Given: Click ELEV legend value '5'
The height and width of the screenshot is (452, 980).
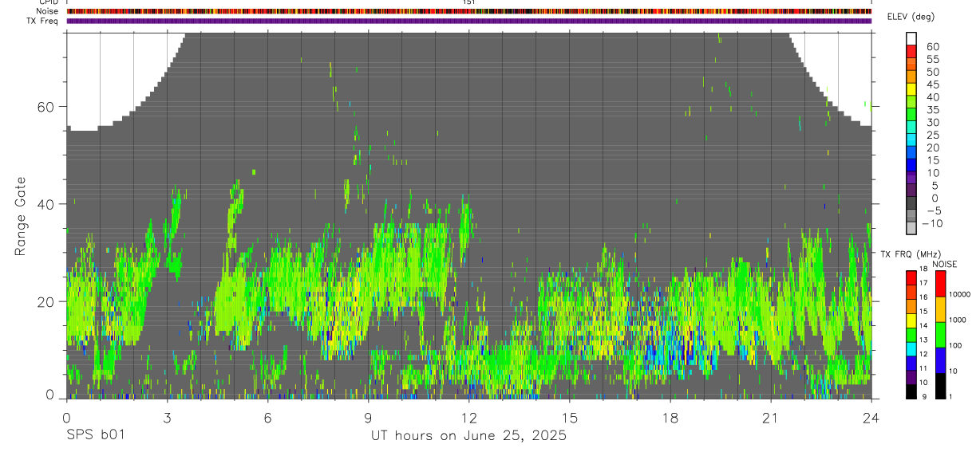Looking at the screenshot, I should pos(935,186).
